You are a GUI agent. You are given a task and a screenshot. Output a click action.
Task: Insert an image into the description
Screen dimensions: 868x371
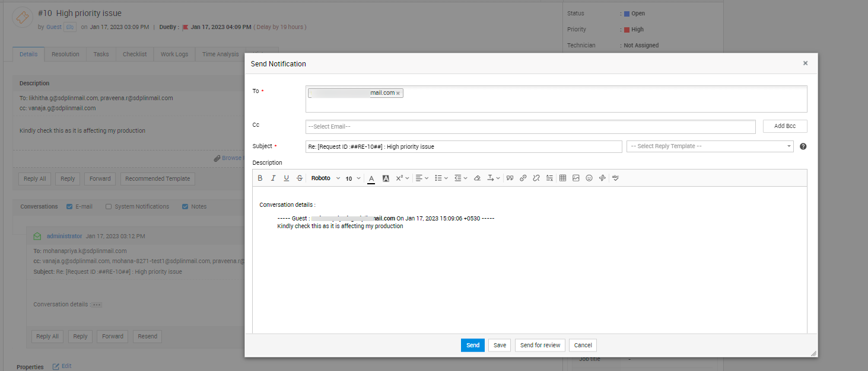576,178
